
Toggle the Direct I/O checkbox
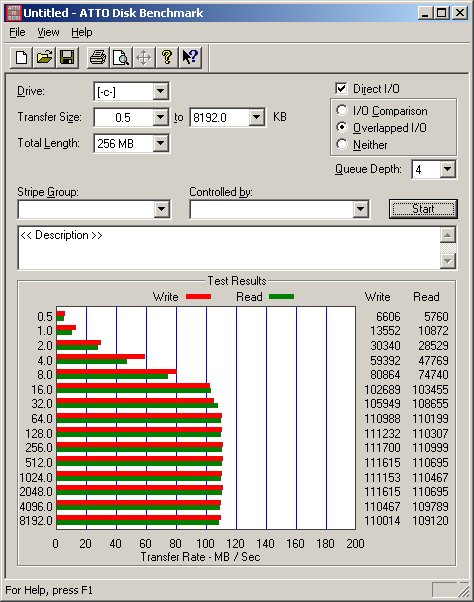[x=341, y=88]
